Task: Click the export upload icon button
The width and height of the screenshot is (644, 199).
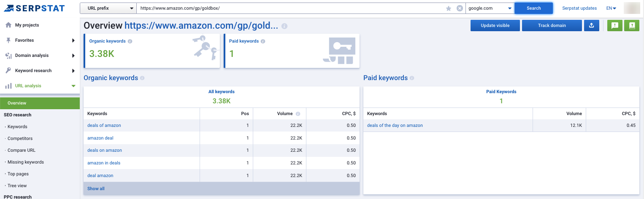Action: (x=592, y=25)
